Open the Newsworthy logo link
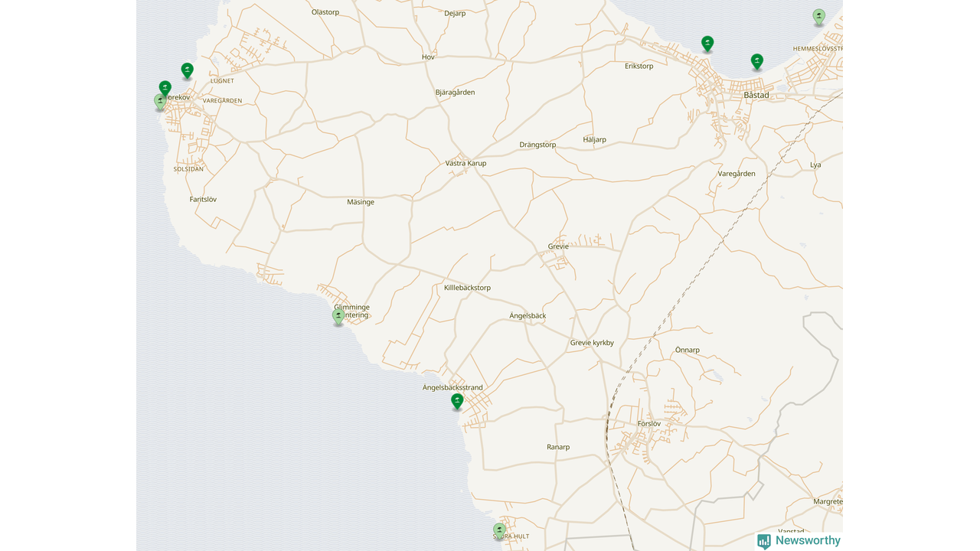This screenshot has height=551, width=980. pyautogui.click(x=799, y=541)
